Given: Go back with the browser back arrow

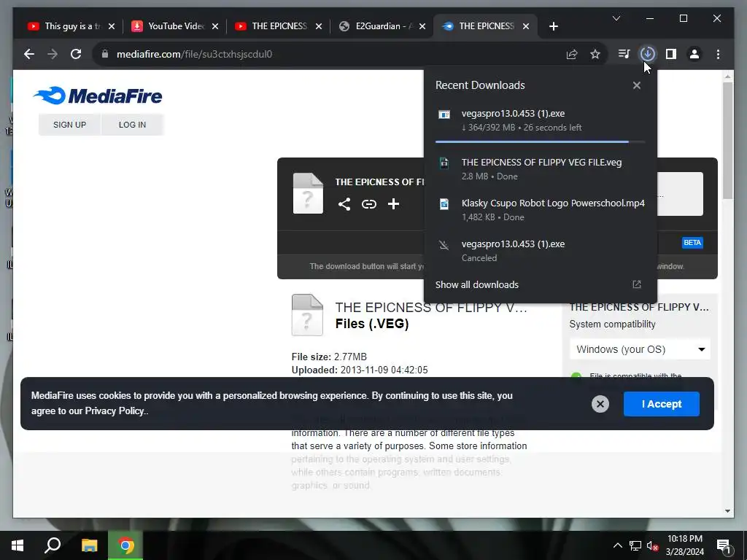Looking at the screenshot, I should tap(29, 54).
